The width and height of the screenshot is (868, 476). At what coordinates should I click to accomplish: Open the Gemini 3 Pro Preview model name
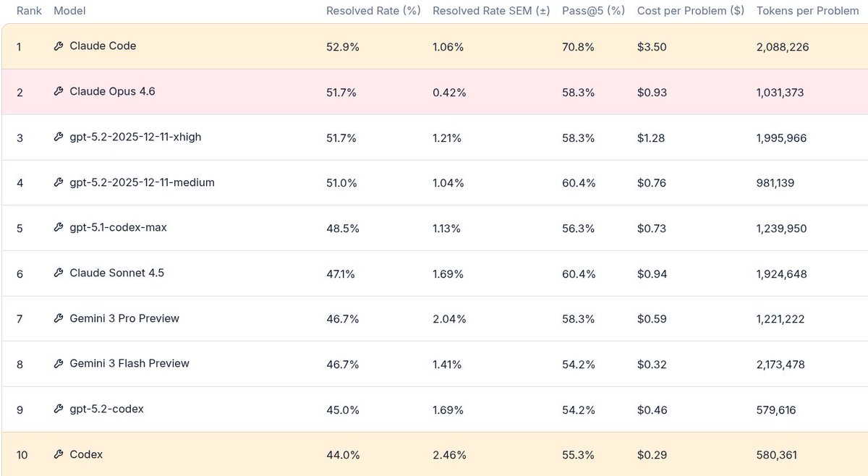tap(124, 318)
